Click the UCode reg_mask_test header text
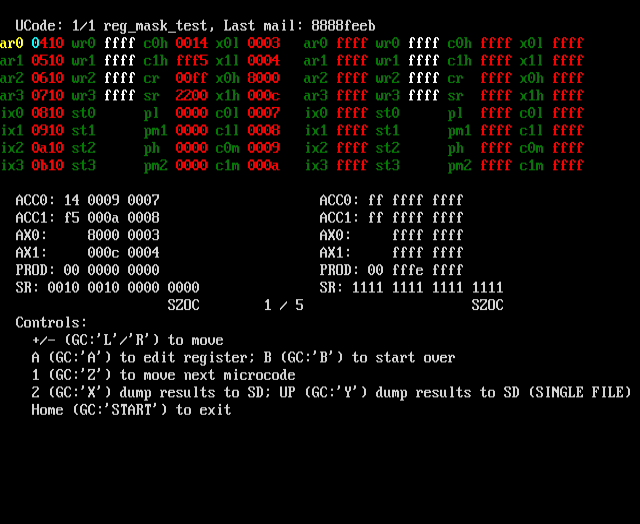Viewport: 640px width, 524px height. (x=111, y=26)
